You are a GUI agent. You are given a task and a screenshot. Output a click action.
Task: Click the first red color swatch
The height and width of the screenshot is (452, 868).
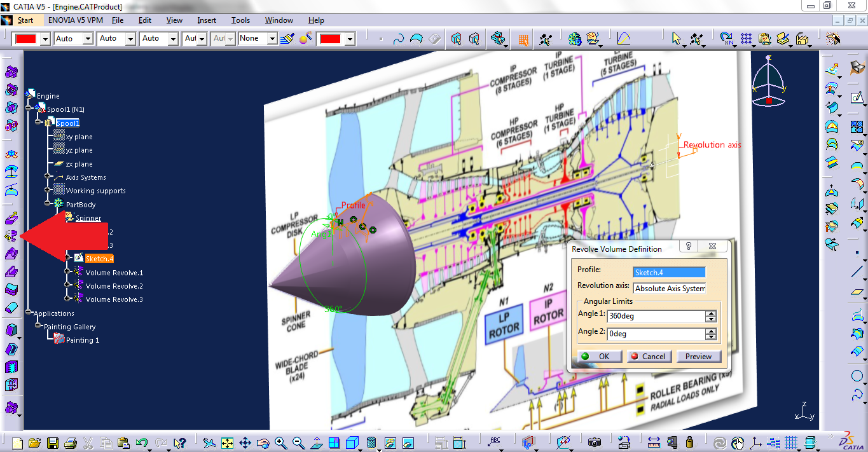pyautogui.click(x=25, y=39)
